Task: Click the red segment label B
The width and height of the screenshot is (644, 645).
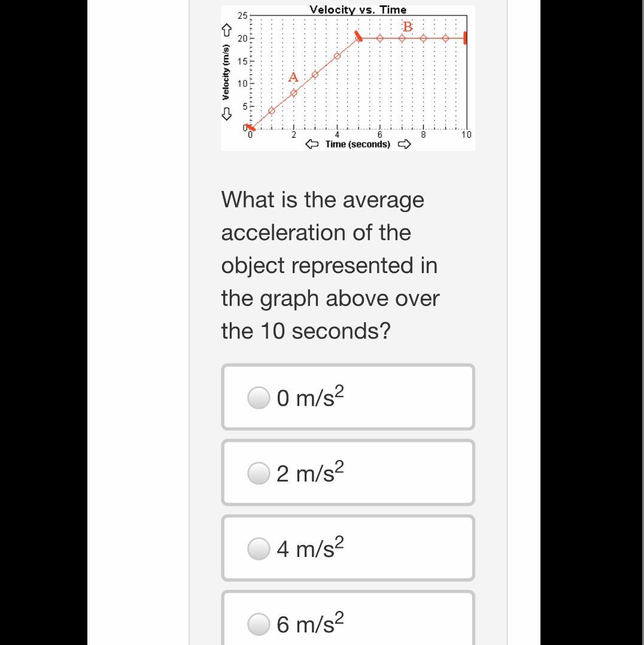Action: point(408,27)
